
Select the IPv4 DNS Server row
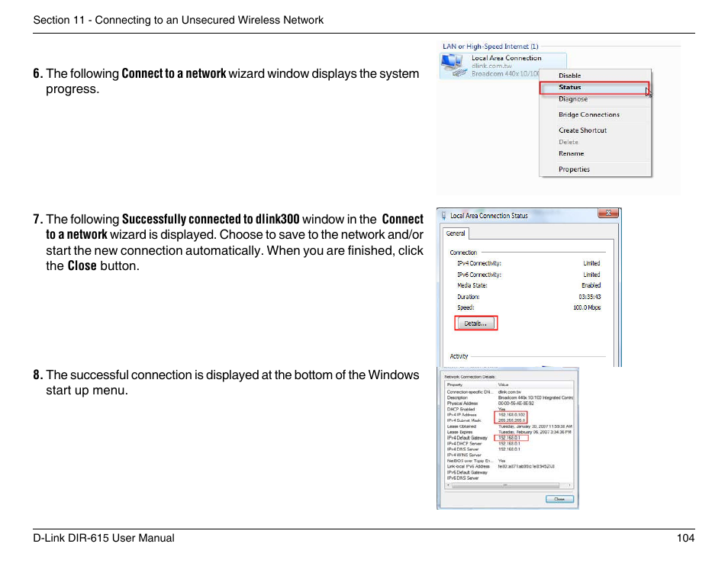pyautogui.click(x=509, y=449)
